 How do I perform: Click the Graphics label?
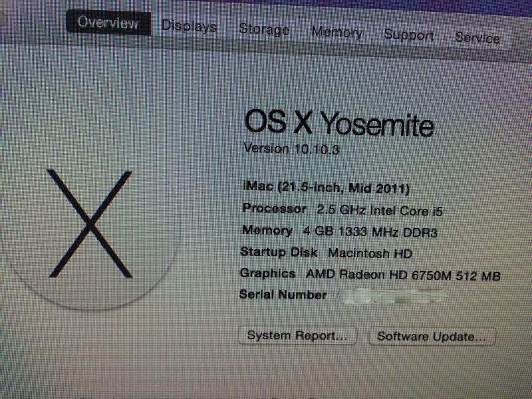click(267, 273)
